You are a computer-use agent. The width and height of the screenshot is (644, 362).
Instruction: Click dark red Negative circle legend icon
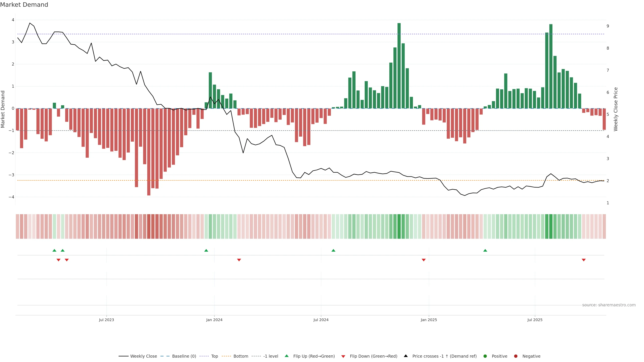[516, 356]
